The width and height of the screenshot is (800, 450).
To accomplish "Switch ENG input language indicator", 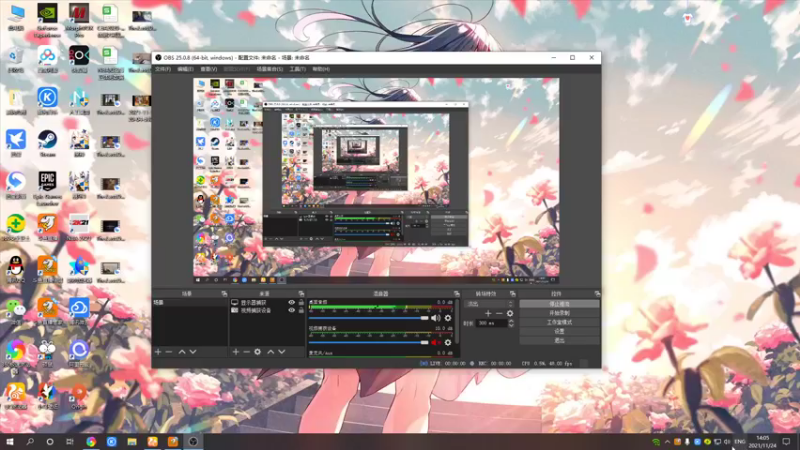I will pyautogui.click(x=740, y=442).
